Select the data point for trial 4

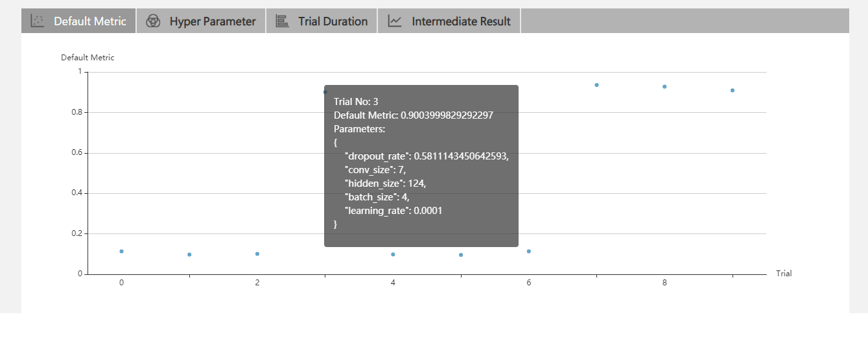click(393, 254)
